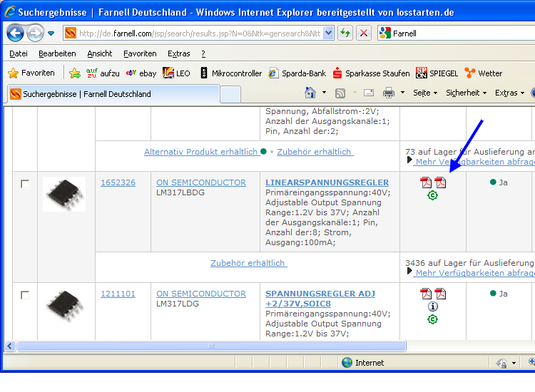The height and width of the screenshot is (392, 535).
Task: Open the Datei menu
Action: [x=19, y=53]
